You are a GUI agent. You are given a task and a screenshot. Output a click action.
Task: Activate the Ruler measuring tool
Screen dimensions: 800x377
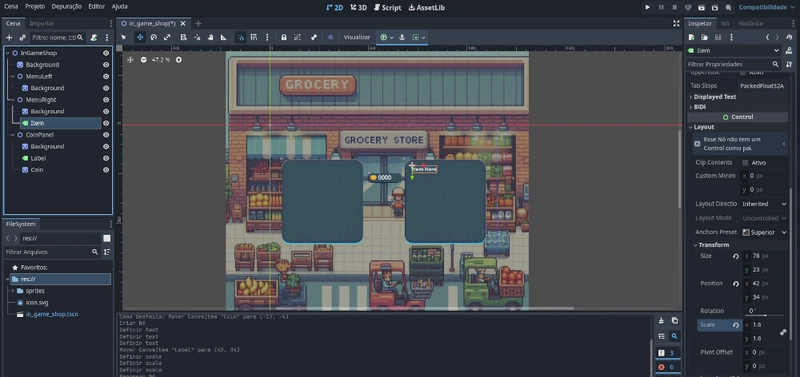tap(223, 37)
